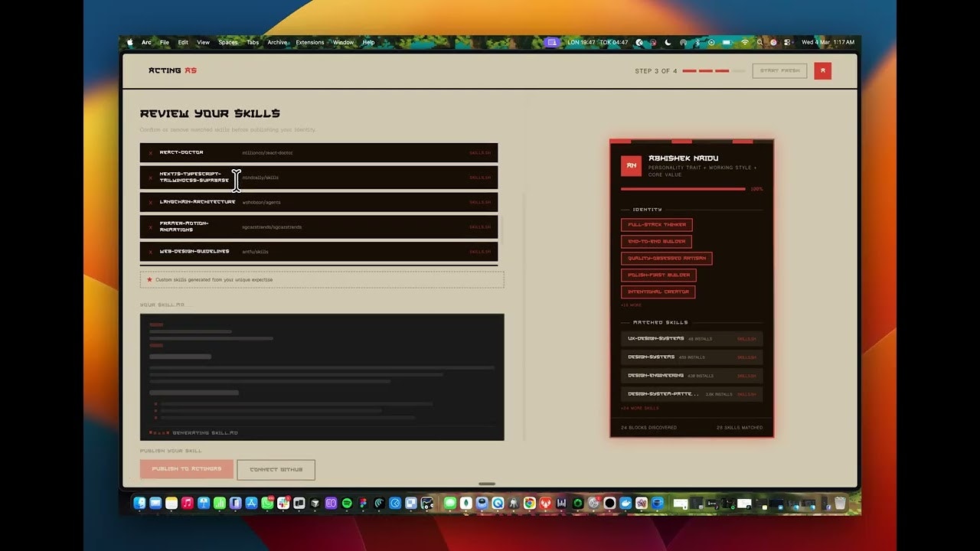This screenshot has height=551, width=980.
Task: Select the AN avatar badge on the profile card
Action: pyautogui.click(x=631, y=165)
